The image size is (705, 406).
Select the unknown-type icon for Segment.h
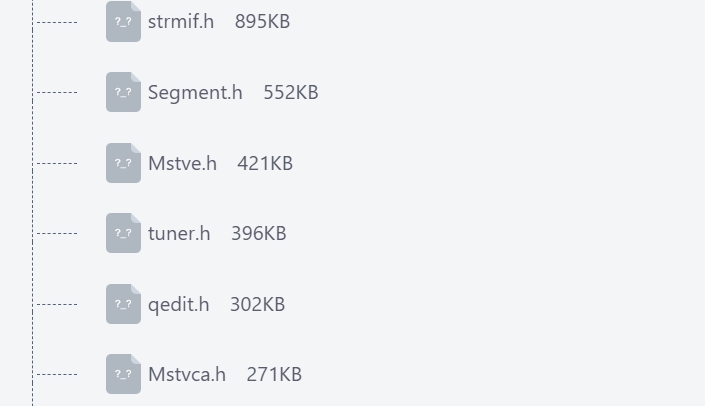pyautogui.click(x=123, y=92)
